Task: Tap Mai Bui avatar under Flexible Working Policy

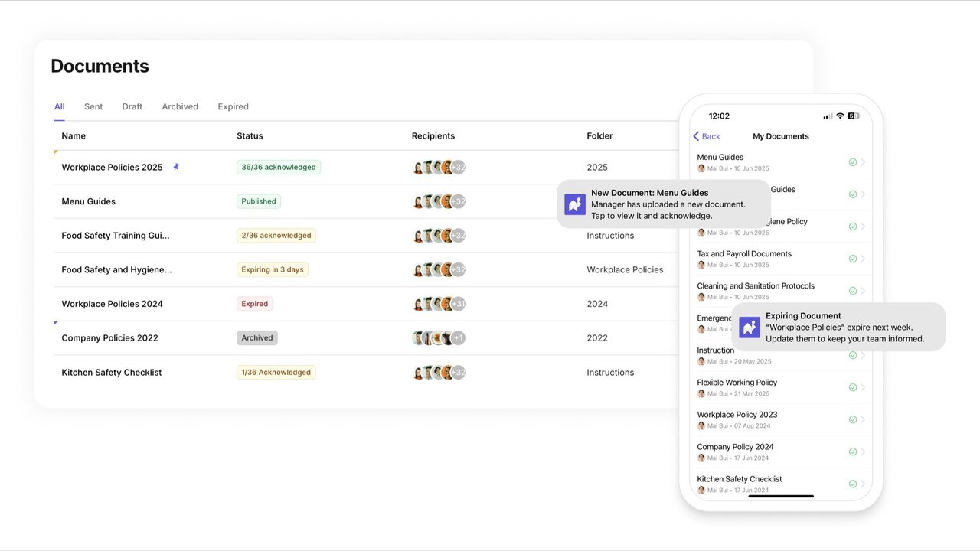Action: pyautogui.click(x=701, y=393)
